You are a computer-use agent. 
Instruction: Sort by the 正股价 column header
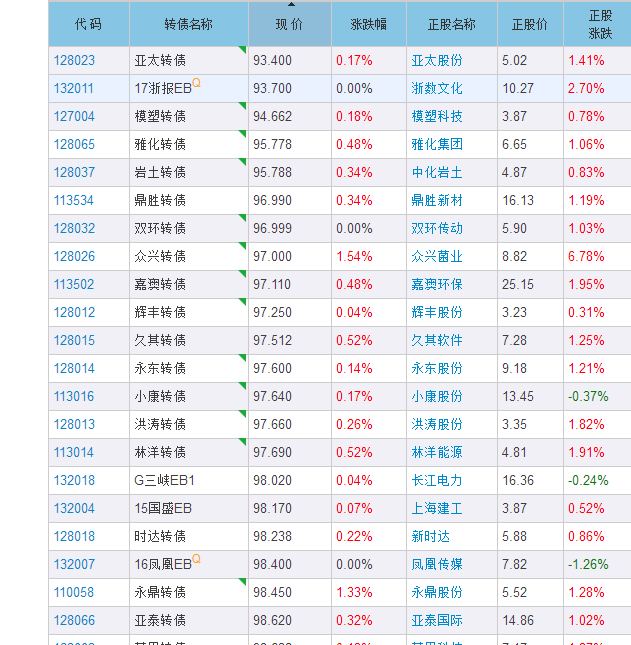[530, 24]
